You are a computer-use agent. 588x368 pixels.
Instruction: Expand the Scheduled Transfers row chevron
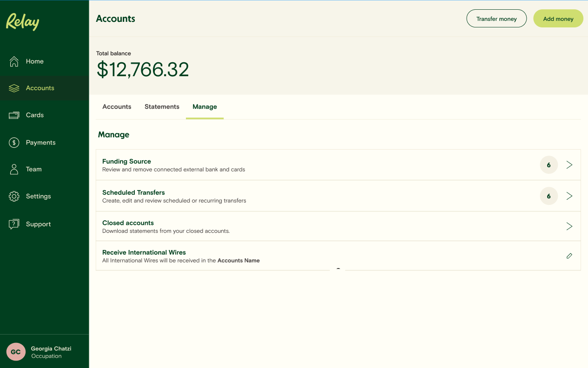click(x=569, y=196)
